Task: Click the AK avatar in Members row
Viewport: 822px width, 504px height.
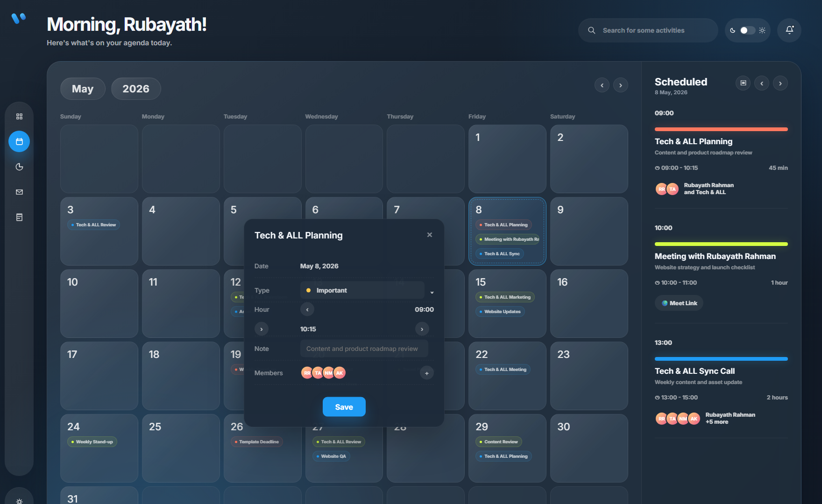Action: 340,373
